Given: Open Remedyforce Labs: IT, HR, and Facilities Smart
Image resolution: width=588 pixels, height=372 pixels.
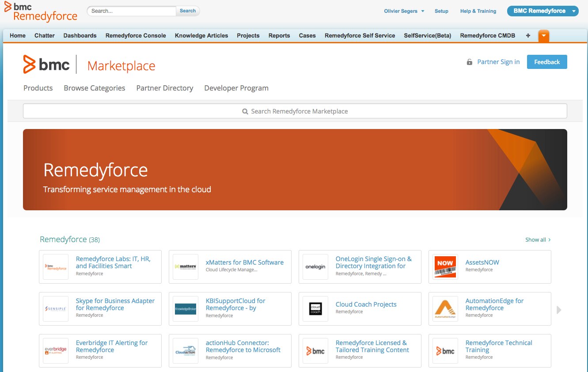Looking at the screenshot, I should coord(114,262).
